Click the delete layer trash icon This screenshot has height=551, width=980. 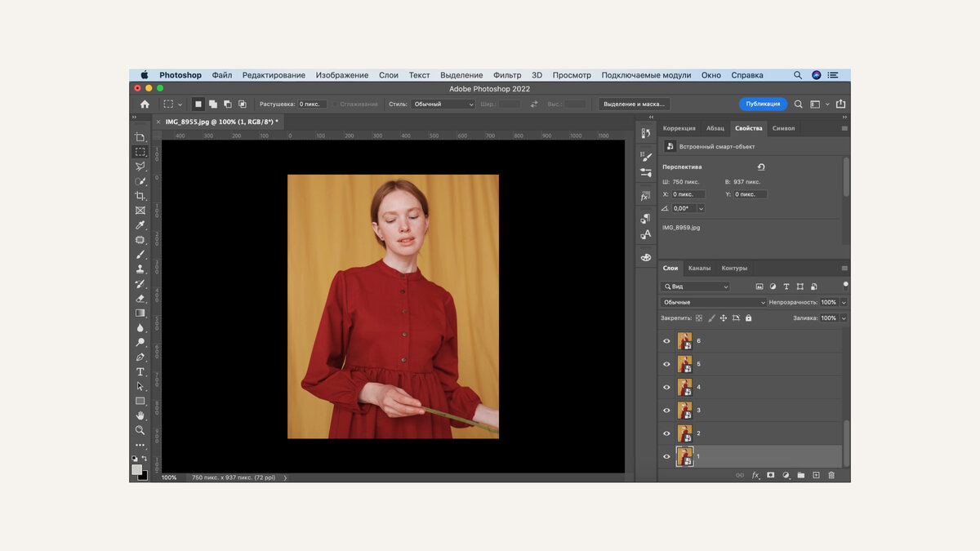[x=831, y=475]
